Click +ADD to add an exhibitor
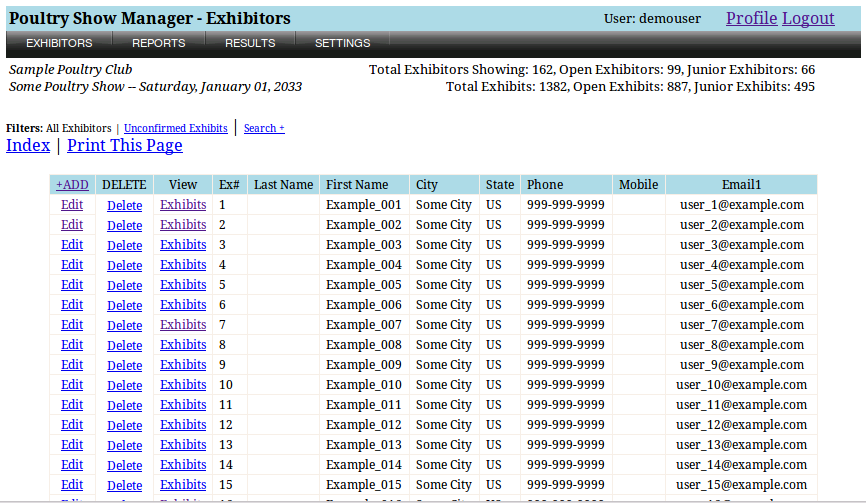866x503 pixels. (72, 185)
